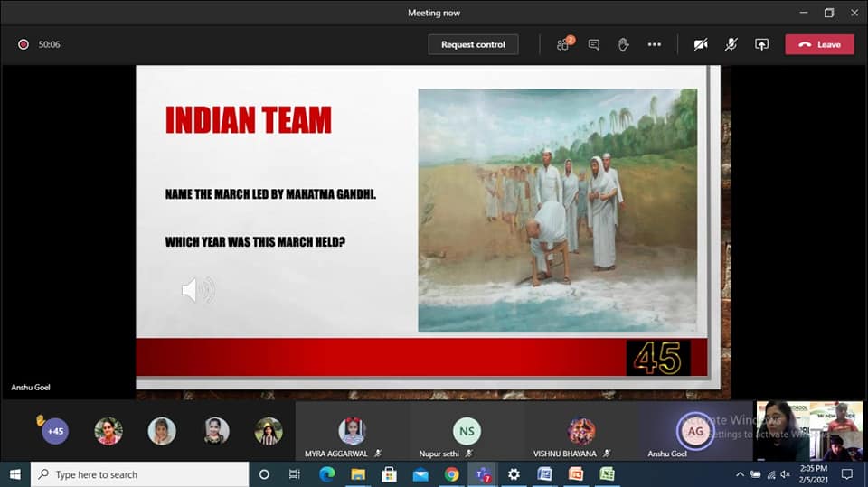Click the INDIAN TEAM slide title

coord(249,120)
